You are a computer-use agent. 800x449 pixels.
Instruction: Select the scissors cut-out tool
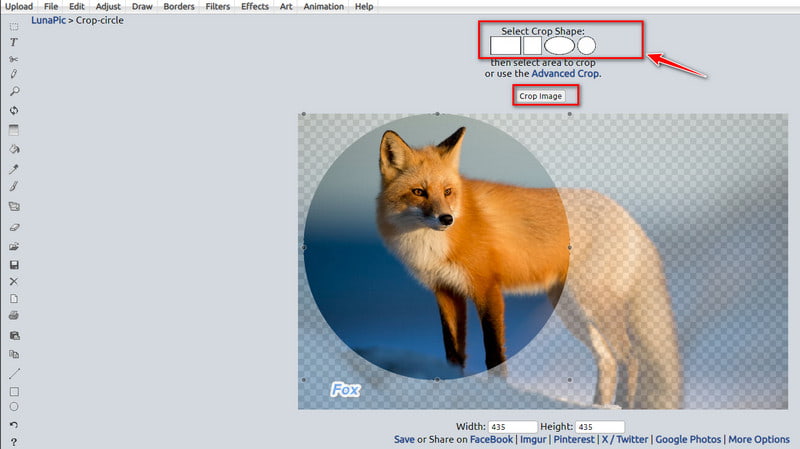coord(14,59)
